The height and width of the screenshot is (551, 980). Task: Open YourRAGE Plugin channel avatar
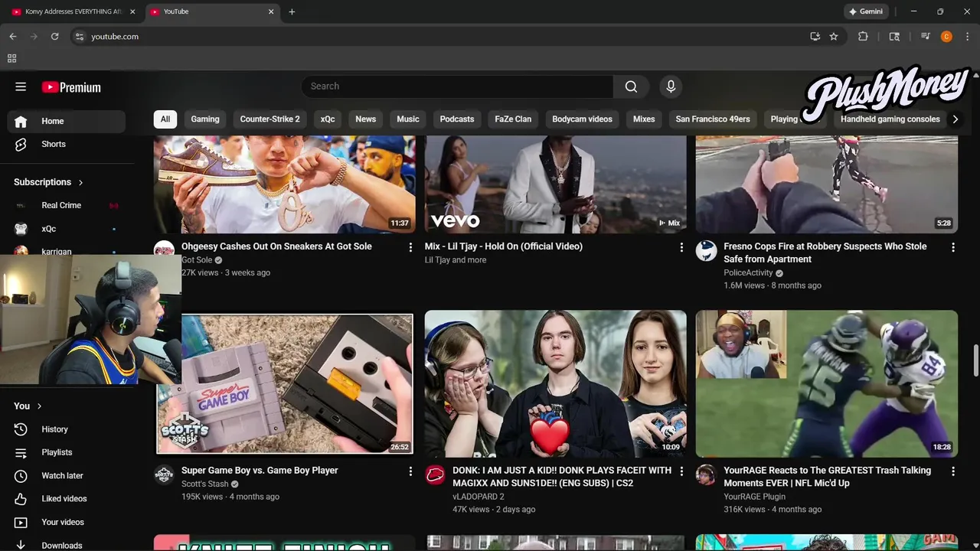(706, 475)
